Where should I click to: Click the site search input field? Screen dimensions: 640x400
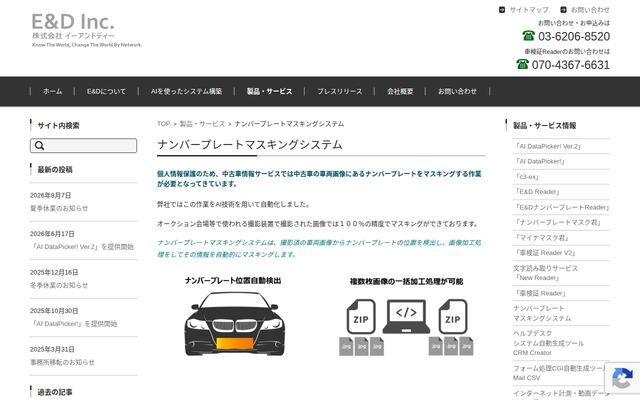click(83, 145)
